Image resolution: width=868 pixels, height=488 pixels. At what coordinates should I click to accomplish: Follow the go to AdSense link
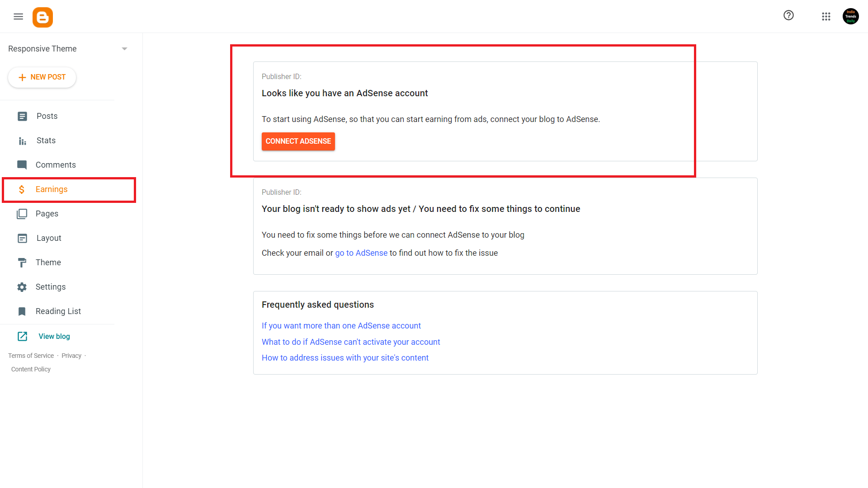click(x=361, y=253)
